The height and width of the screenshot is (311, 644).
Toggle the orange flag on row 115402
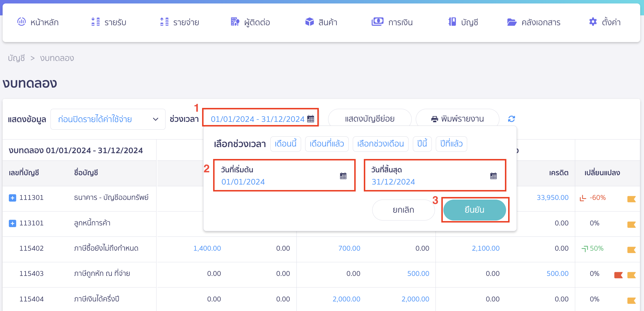coord(632,249)
